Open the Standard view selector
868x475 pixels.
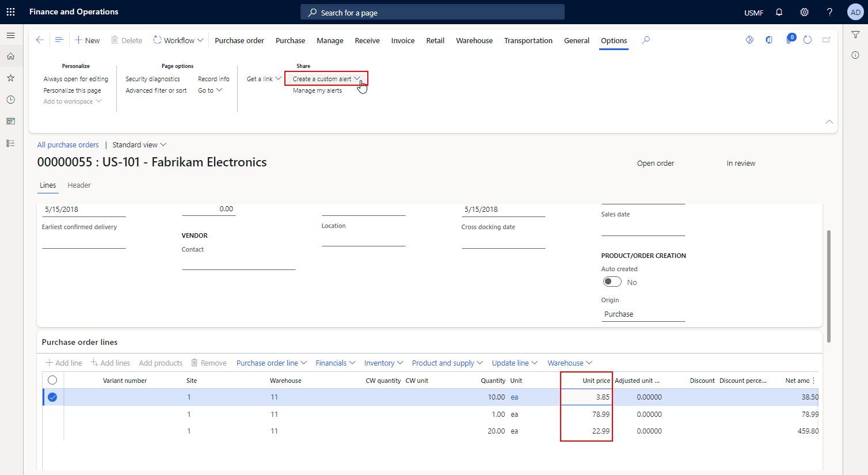tap(139, 145)
